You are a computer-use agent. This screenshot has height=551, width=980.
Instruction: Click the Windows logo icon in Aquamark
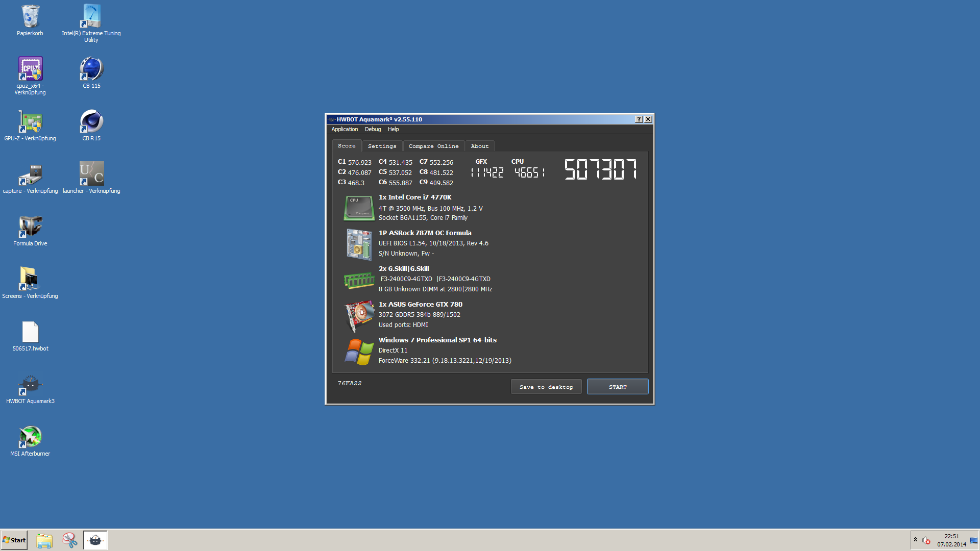click(x=359, y=352)
